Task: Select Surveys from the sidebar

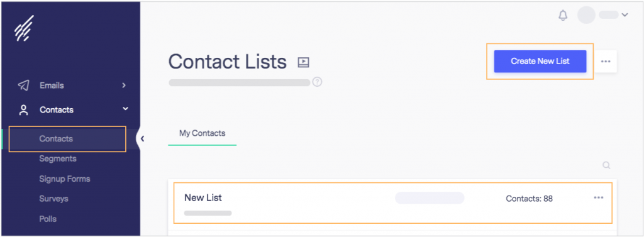Action: [x=54, y=199]
